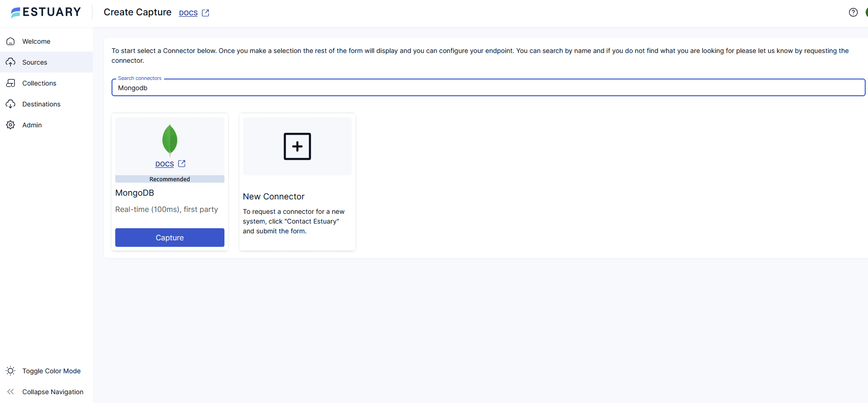This screenshot has height=403, width=868.
Task: Click the plus box New Connector icon
Action: pos(297,146)
